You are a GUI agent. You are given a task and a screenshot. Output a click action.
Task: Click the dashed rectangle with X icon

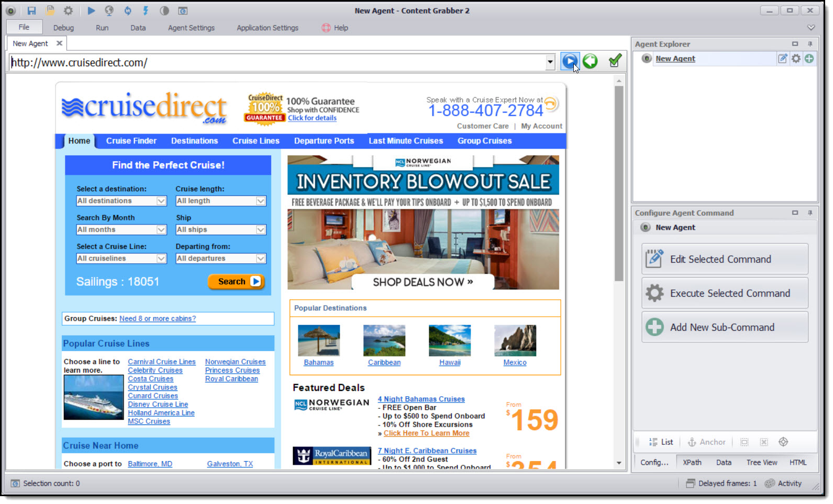(764, 442)
